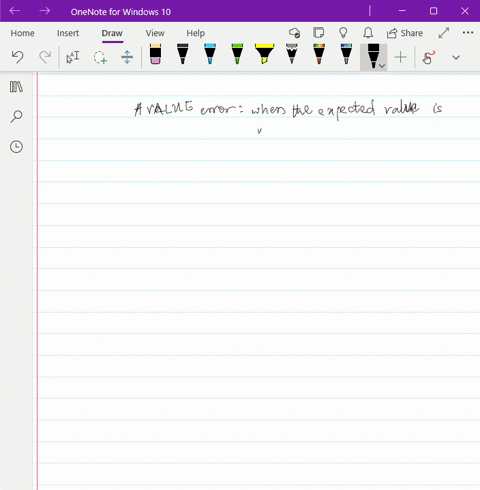Select the green marker pen
Screen dimensions: 480x490
237,54
